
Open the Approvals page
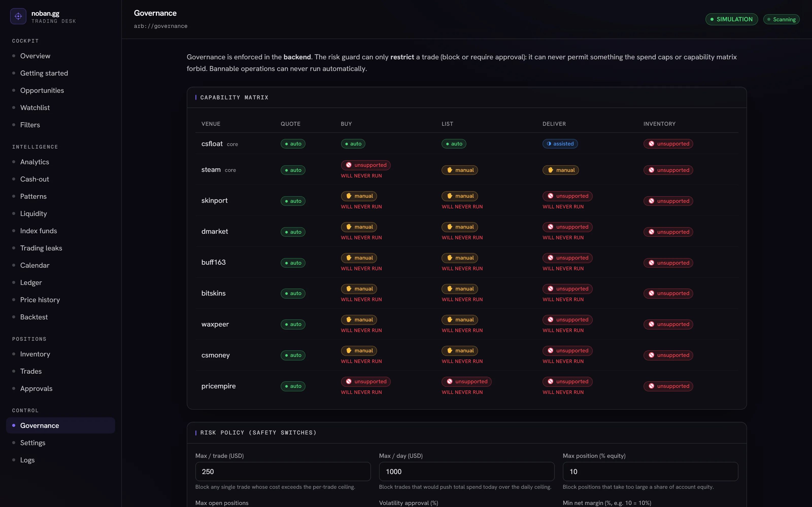pos(36,389)
